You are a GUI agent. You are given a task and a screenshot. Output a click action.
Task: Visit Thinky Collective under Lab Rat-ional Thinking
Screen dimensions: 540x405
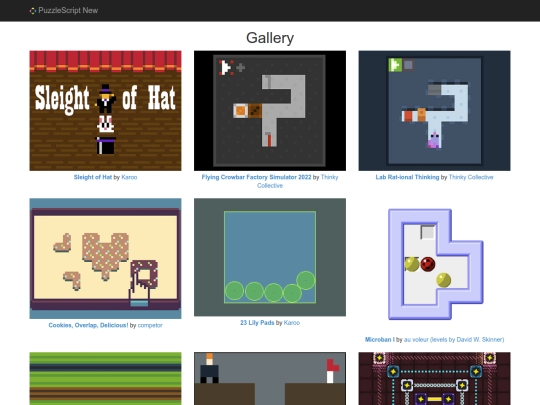tap(471, 177)
